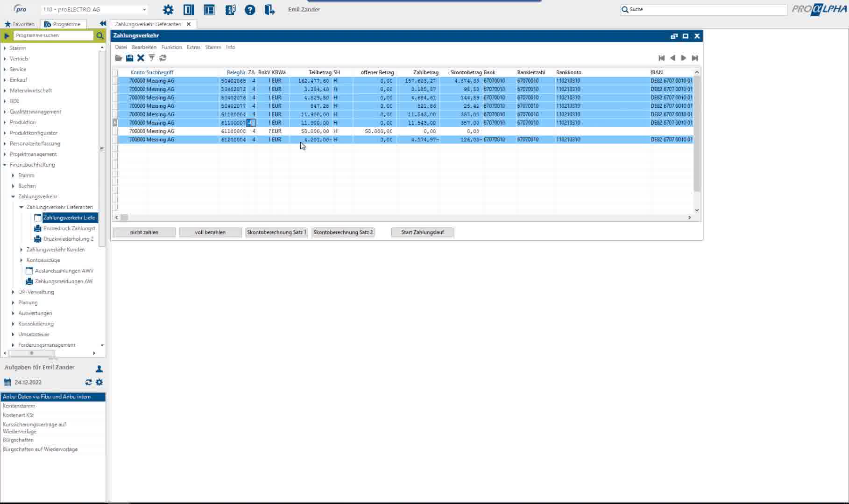The width and height of the screenshot is (849, 504).
Task: Click the open folder icon in Zahlungsverkehr toolbar
Action: point(119,58)
